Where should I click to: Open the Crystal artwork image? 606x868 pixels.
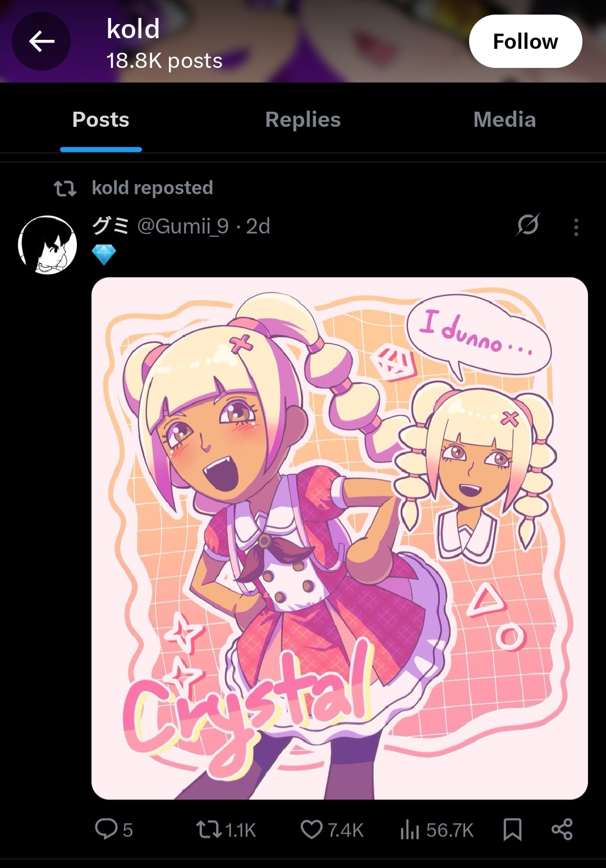point(339,538)
